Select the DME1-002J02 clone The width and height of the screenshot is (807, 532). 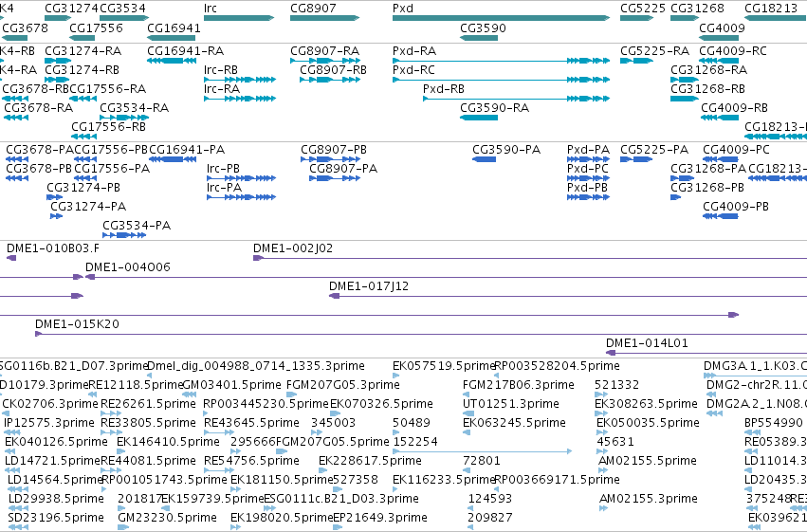293,248
